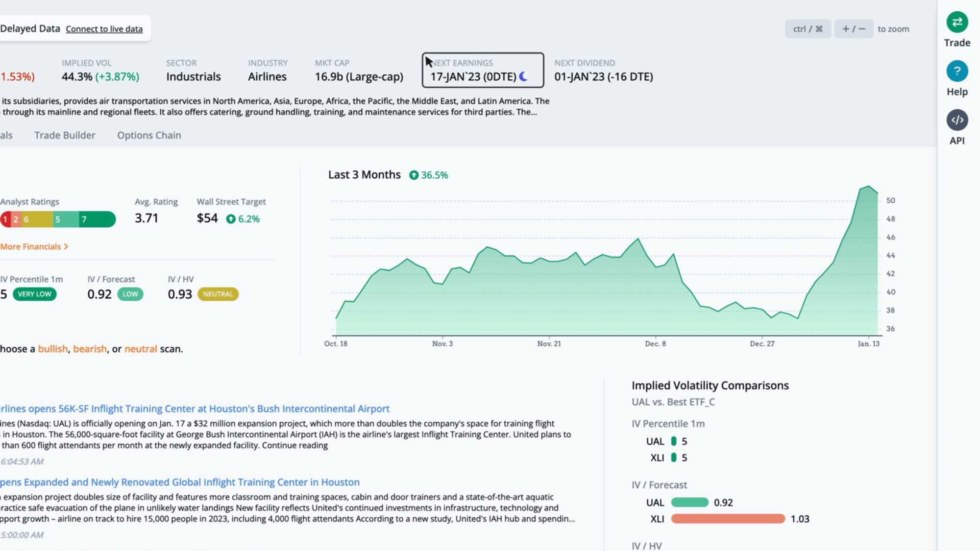Click the price chart peak near Jan. 13
980x551 pixels.
click(x=868, y=186)
